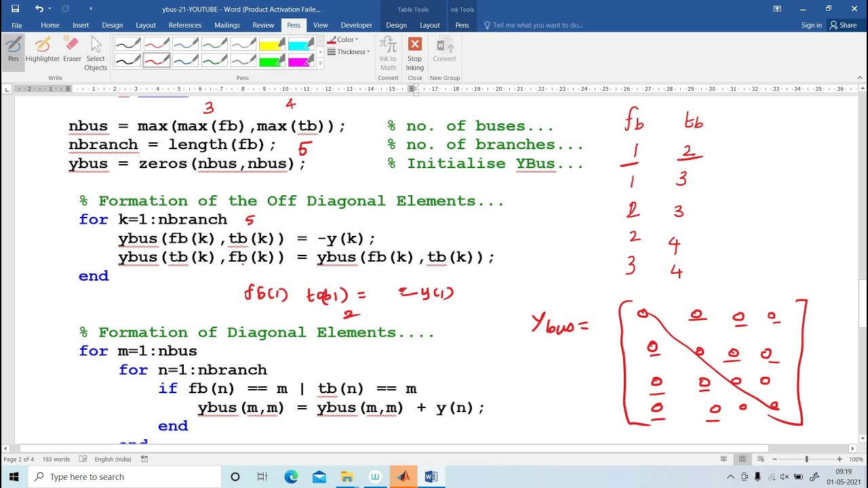Viewport: 868px width, 488px height.
Task: Select the Highlighter tool
Action: [43, 50]
